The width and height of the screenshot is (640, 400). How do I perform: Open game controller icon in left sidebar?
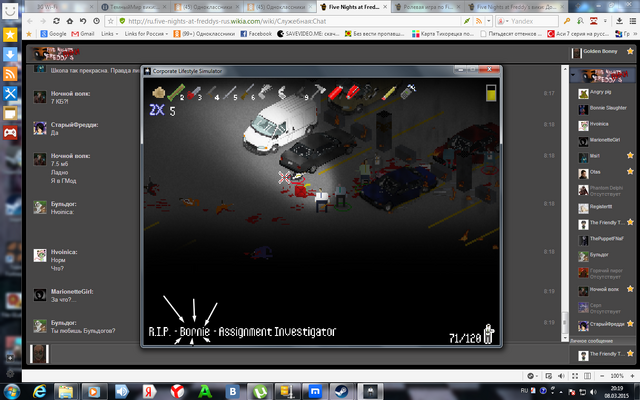click(x=10, y=132)
